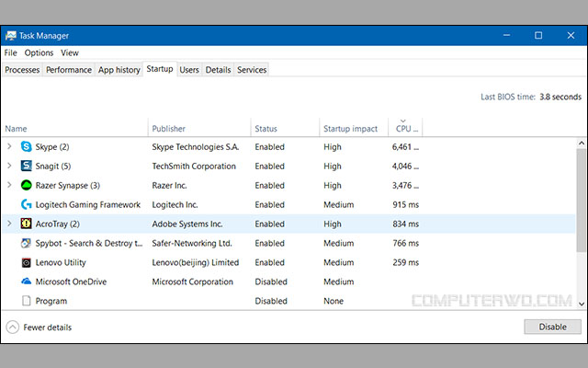
Task: Click the Logitech Gaming Framework icon
Action: click(27, 204)
